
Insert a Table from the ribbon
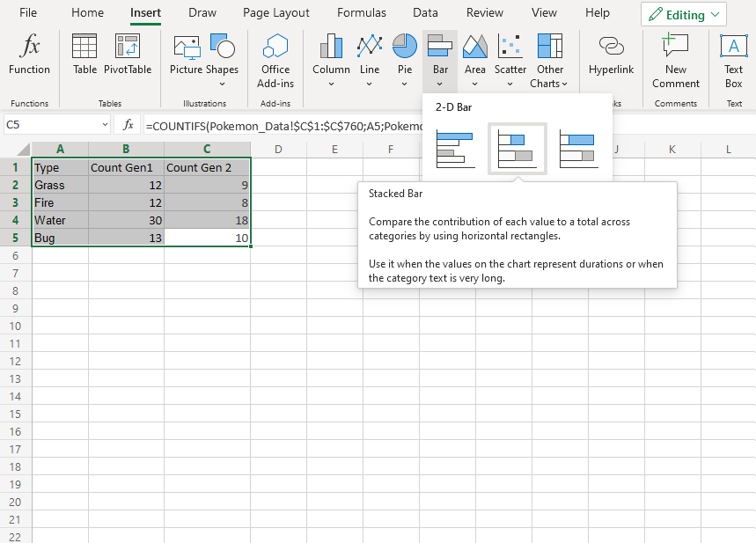(84, 55)
